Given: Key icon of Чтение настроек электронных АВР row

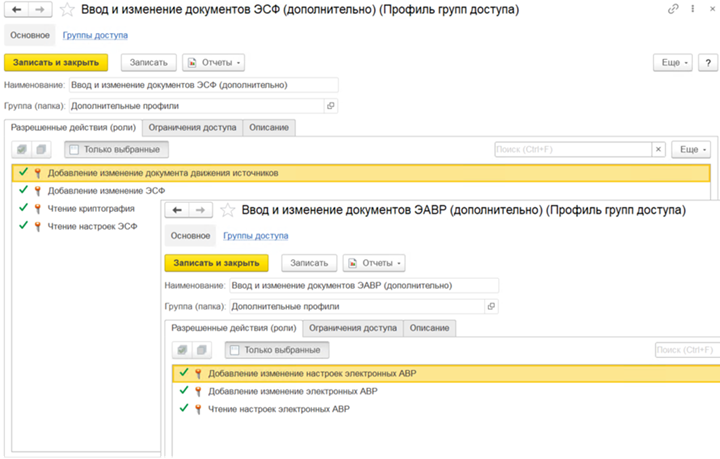Looking at the screenshot, I should pos(198,409).
